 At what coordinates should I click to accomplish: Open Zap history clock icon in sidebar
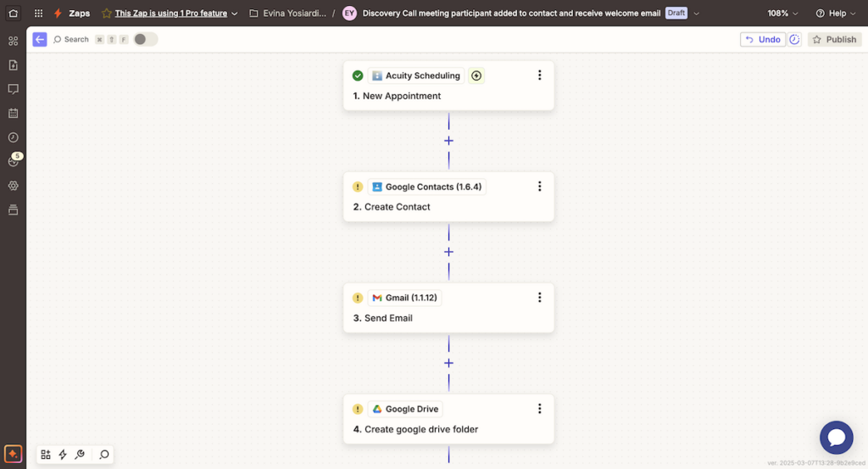tap(14, 137)
